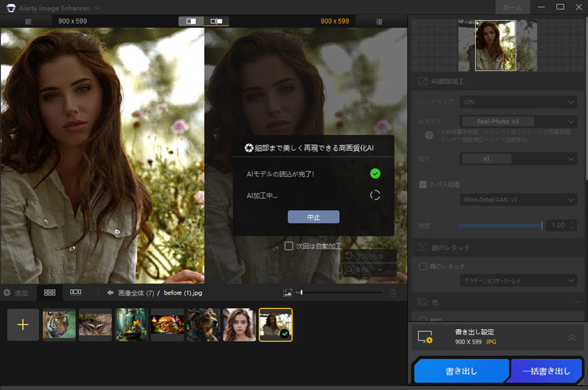
Task: Open the ホーム tab in title bar
Action: (512, 7)
